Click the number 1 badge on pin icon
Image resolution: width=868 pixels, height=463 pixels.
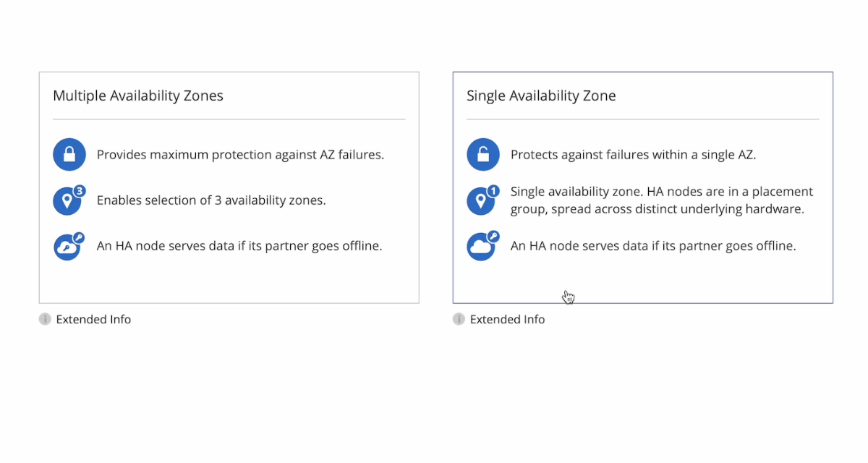tap(493, 191)
